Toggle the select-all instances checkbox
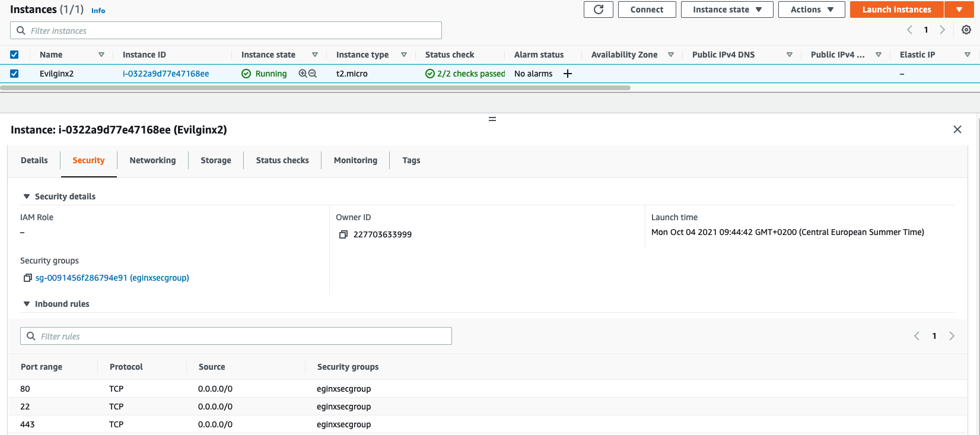Viewport: 980px width, 435px height. tap(14, 55)
